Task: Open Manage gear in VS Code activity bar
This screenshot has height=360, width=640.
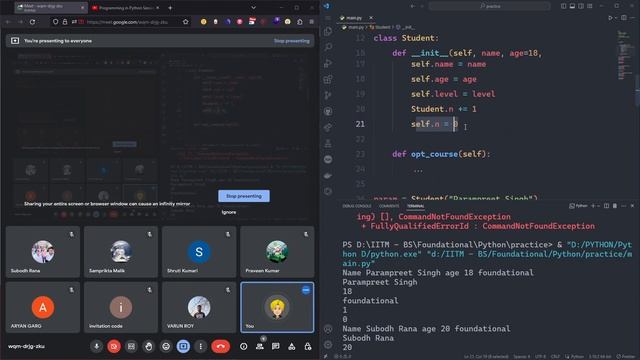Action: [x=328, y=345]
